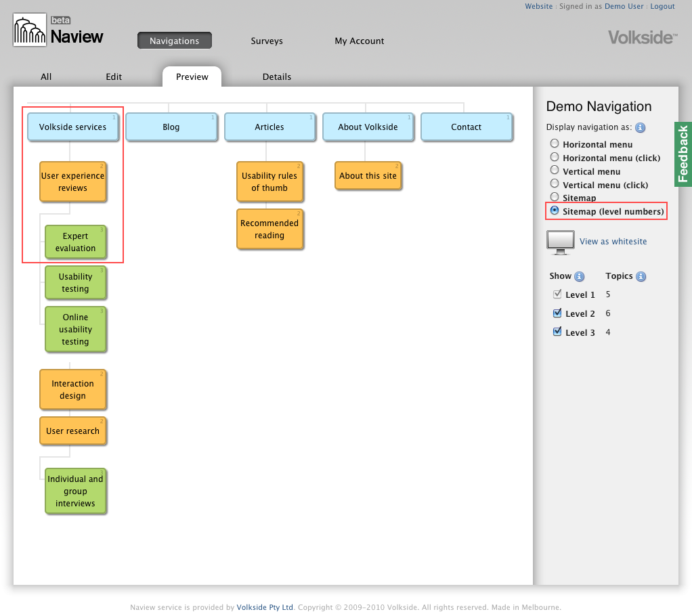Click the About Volkside sitemap node
The height and width of the screenshot is (616, 692).
point(368,127)
